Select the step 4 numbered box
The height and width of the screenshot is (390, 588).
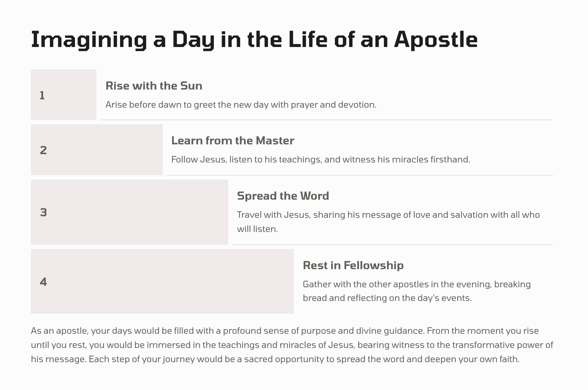162,281
